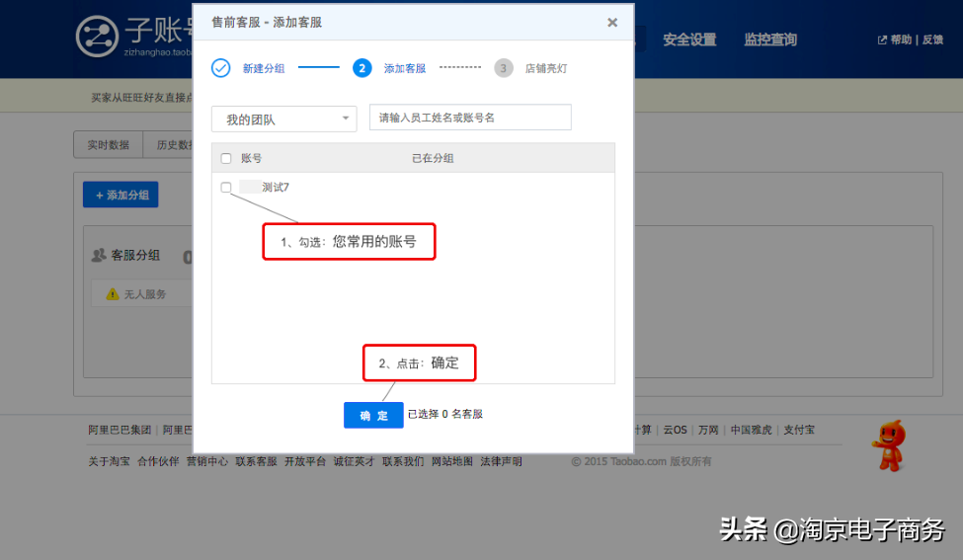Viewport: 963px width, 560px height.
Task: Open the 万网 footer link
Action: [708, 430]
